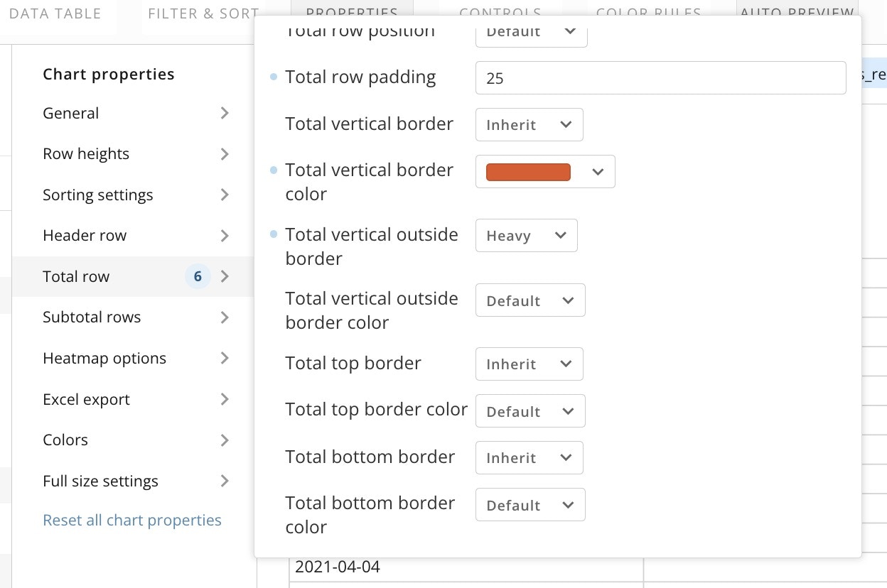Open Total top border color dropdown
Image resolution: width=887 pixels, height=588 pixels.
(x=529, y=411)
